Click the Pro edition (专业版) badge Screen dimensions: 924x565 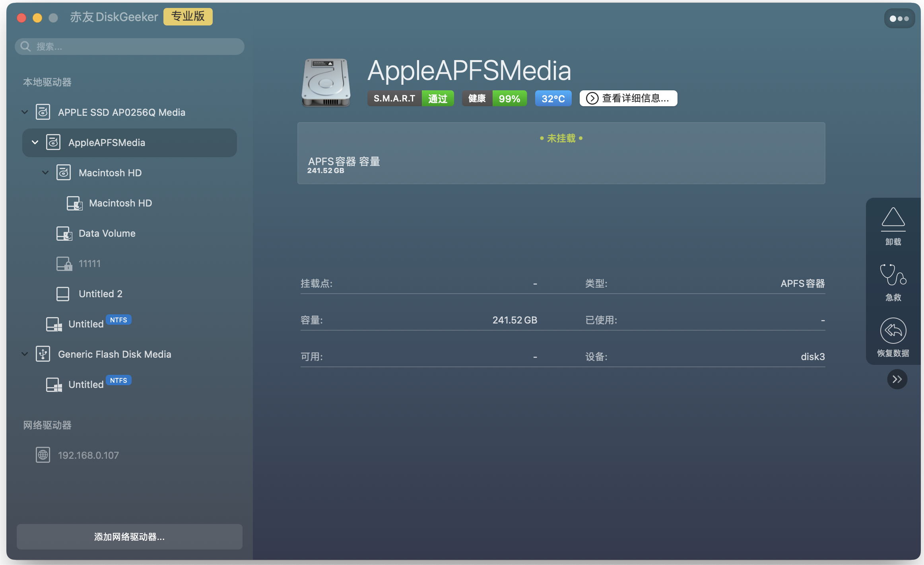point(188,16)
